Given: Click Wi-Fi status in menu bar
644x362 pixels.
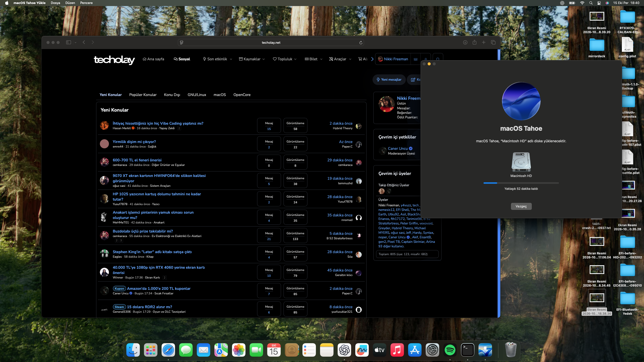Looking at the screenshot, I should click(582, 3).
